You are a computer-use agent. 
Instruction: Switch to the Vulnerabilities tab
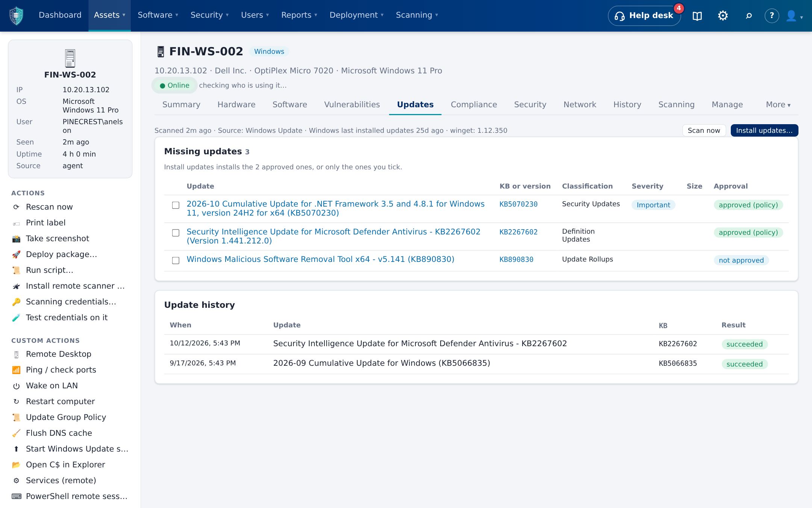tap(352, 105)
